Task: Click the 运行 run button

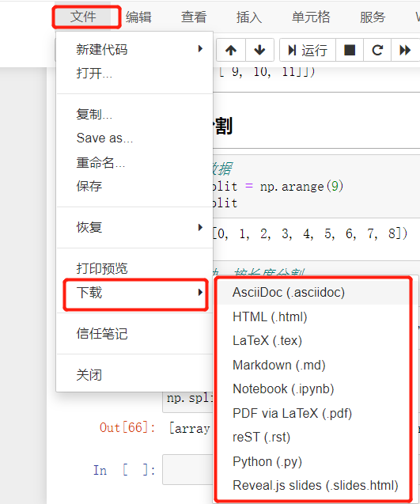Action: [308, 50]
